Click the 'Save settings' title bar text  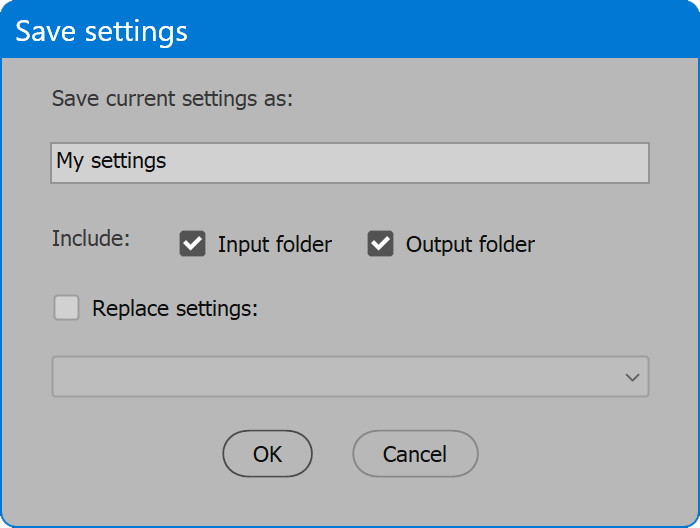click(x=101, y=32)
